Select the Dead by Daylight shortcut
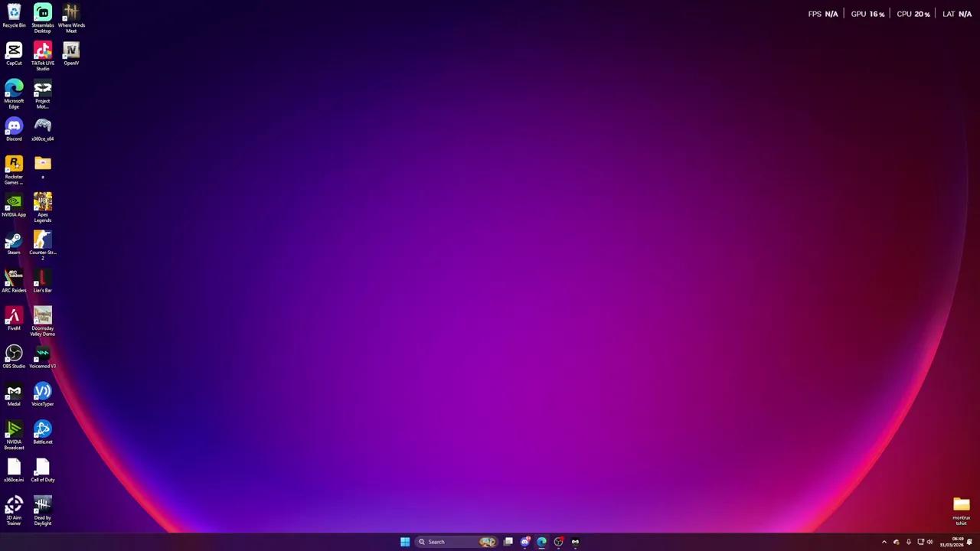Image resolution: width=980 pixels, height=551 pixels. (43, 511)
